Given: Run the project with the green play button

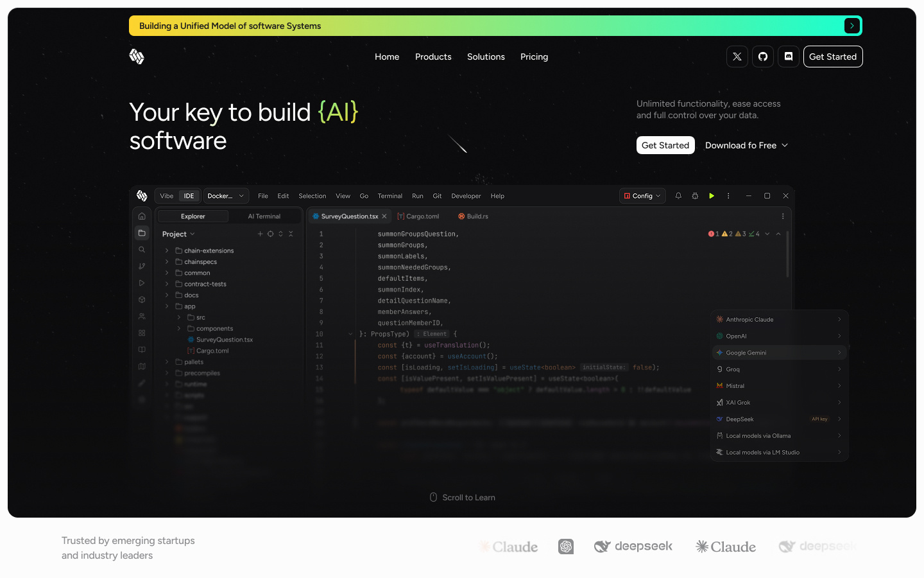Looking at the screenshot, I should tap(712, 196).
